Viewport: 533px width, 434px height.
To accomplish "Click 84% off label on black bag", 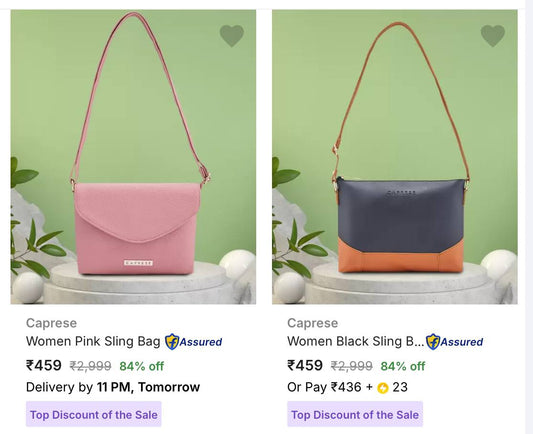I will [x=403, y=366].
